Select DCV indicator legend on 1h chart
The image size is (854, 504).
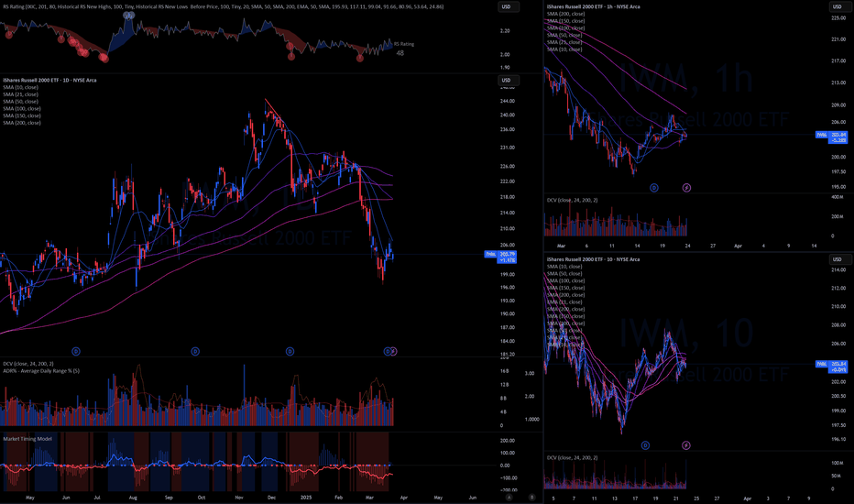click(573, 200)
